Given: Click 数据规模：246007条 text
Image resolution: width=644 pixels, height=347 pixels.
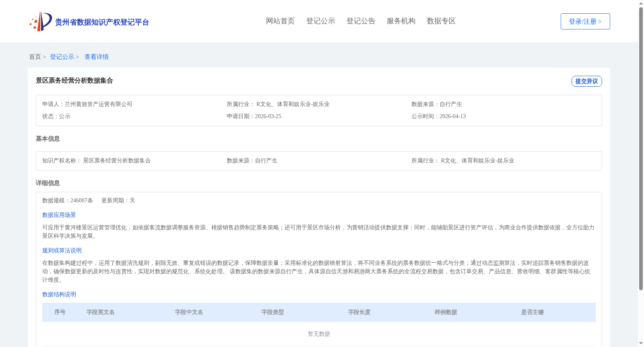Looking at the screenshot, I should [68, 200].
